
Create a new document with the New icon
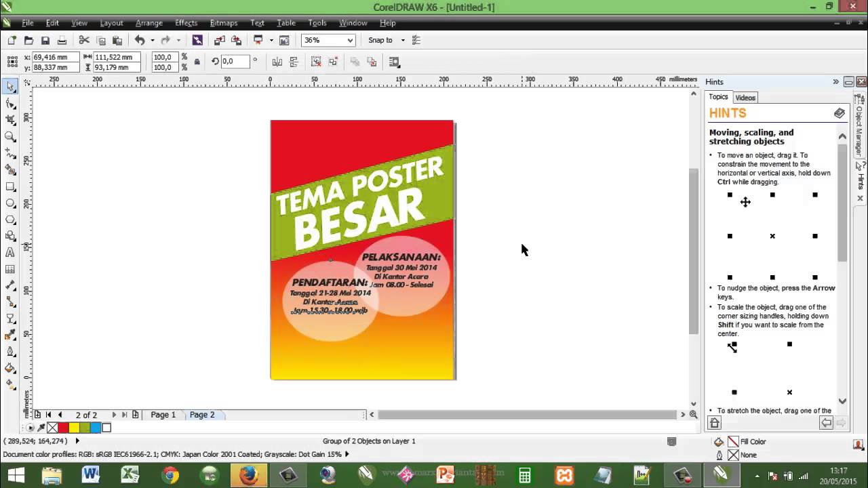click(x=12, y=40)
